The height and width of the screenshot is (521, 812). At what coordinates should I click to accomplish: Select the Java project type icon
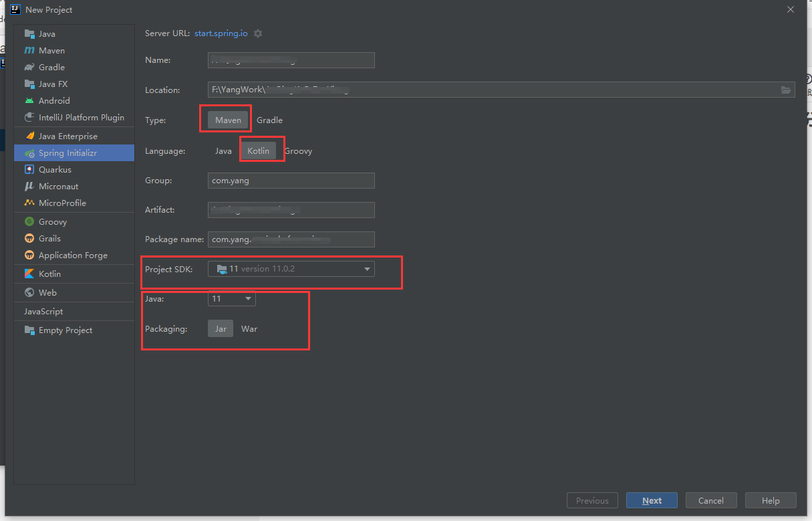click(x=29, y=33)
